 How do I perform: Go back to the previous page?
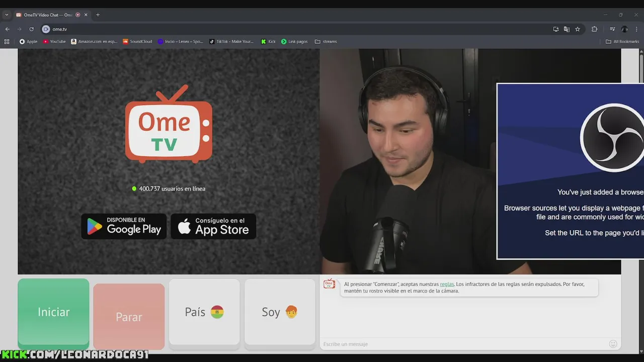[7, 29]
